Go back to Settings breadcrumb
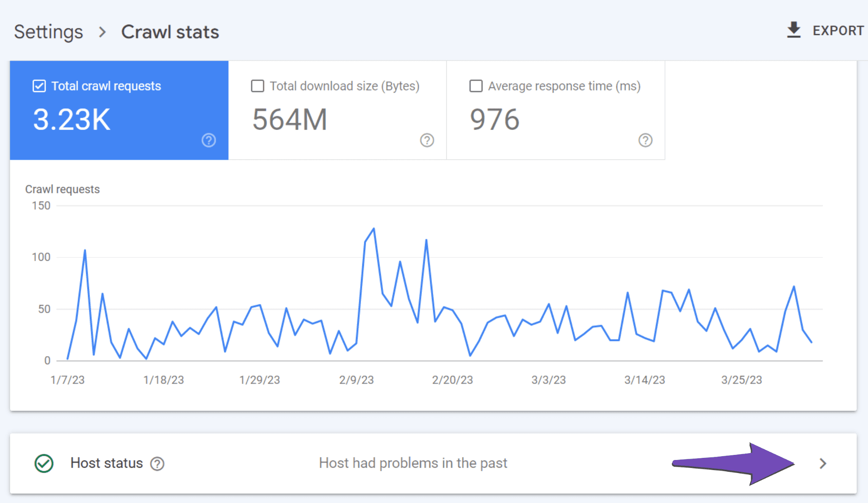 pyautogui.click(x=49, y=32)
